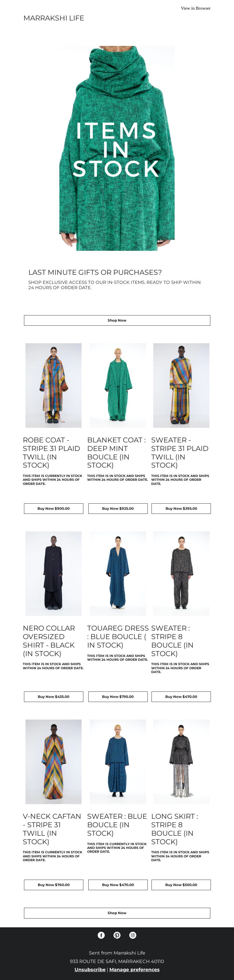Open Manage preferences link
The width and height of the screenshot is (234, 980).
tap(134, 969)
